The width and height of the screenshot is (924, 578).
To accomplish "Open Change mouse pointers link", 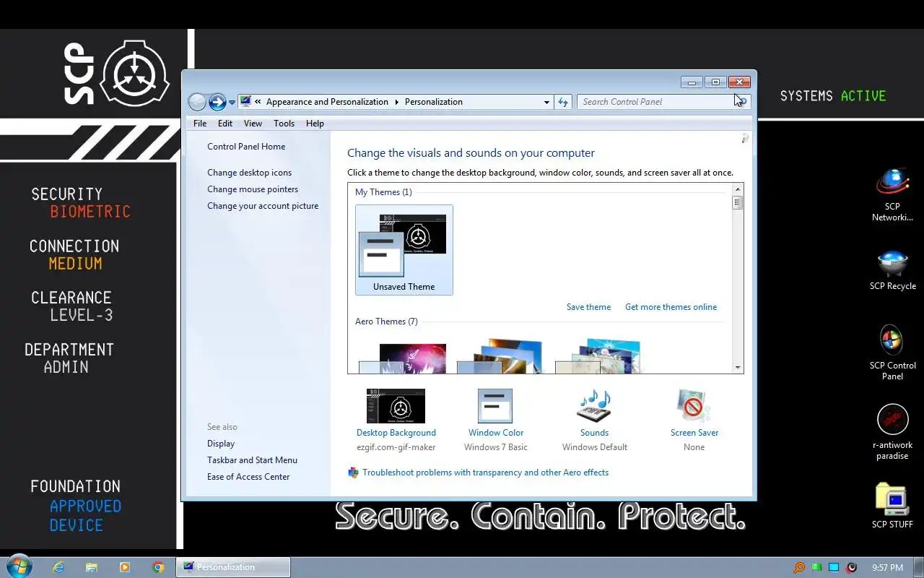I will pyautogui.click(x=253, y=189).
